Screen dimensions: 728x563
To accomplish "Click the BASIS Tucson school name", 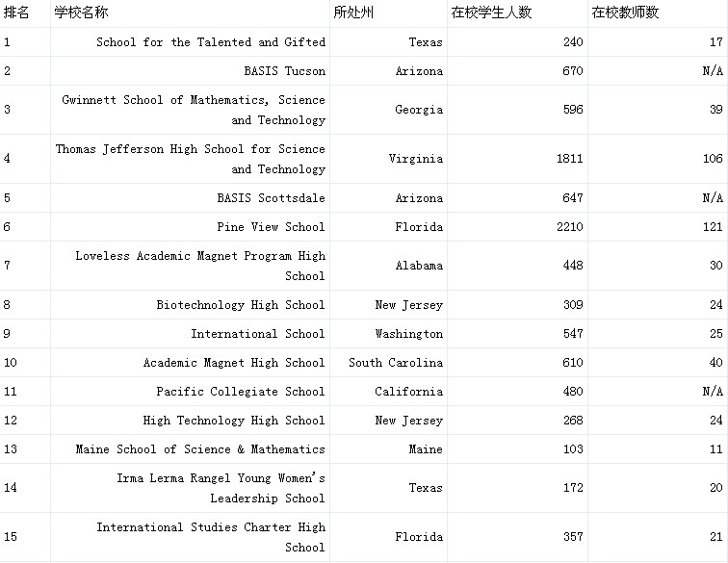I will [285, 71].
